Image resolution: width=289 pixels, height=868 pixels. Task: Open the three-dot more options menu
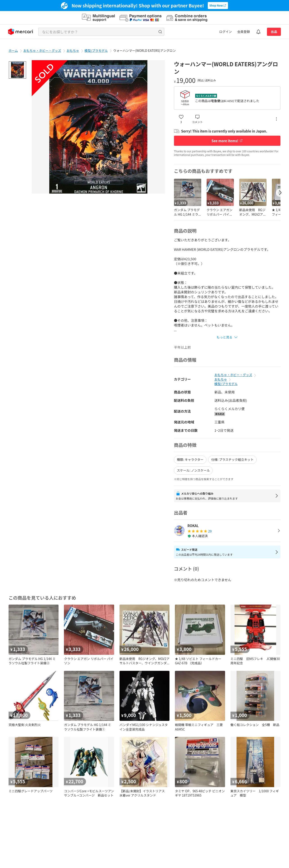click(276, 119)
